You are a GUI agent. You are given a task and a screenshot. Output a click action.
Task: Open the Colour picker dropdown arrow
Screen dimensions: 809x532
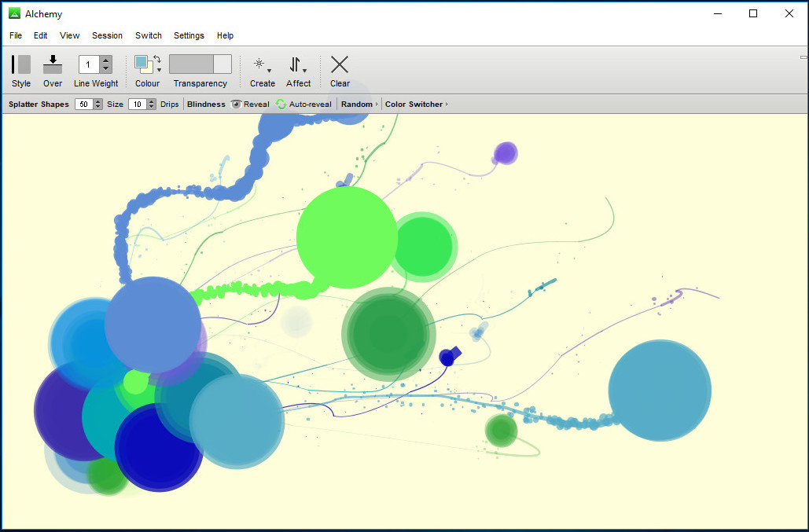coord(159,70)
